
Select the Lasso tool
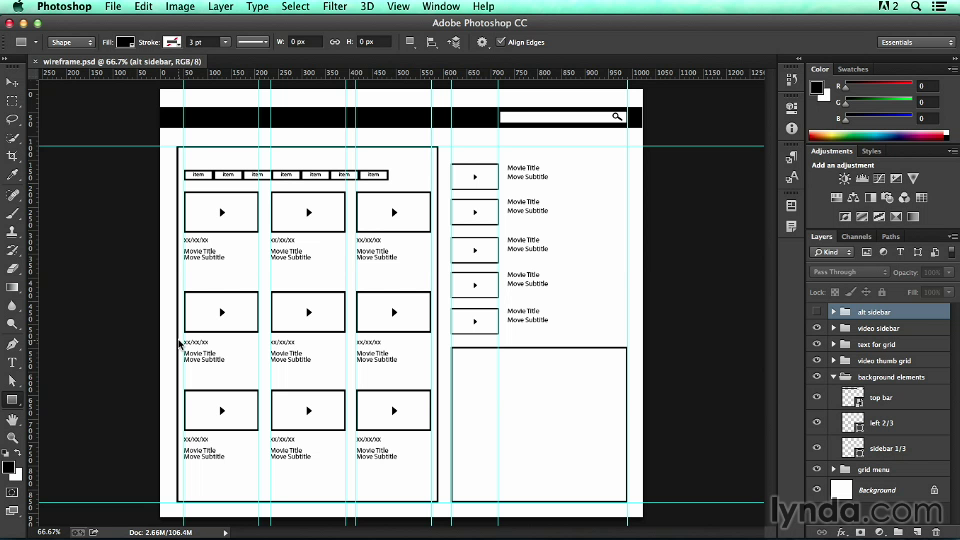tap(12, 119)
